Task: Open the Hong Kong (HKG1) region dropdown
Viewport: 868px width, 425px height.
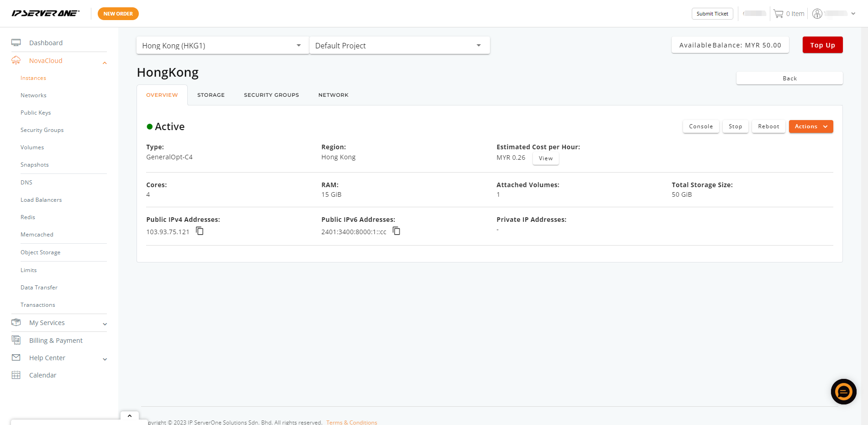Action: [222, 45]
